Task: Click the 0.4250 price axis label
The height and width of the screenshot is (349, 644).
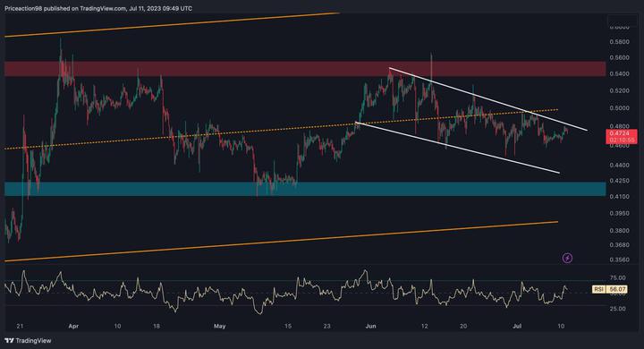Action: point(619,181)
